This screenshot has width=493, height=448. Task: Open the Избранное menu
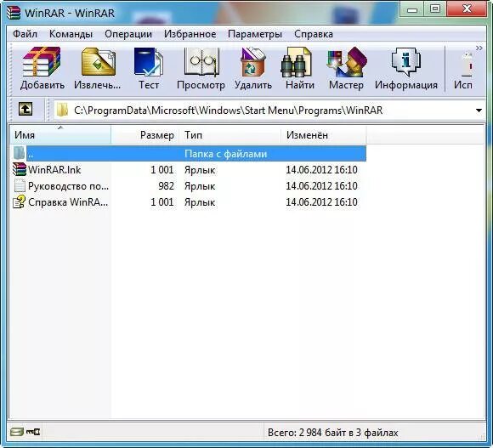coord(190,34)
